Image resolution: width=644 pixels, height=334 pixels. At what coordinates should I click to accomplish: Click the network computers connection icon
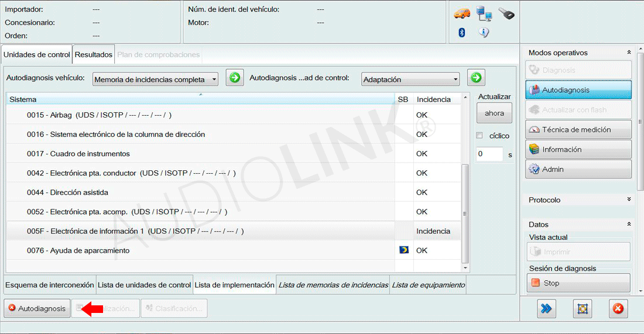coord(484,13)
